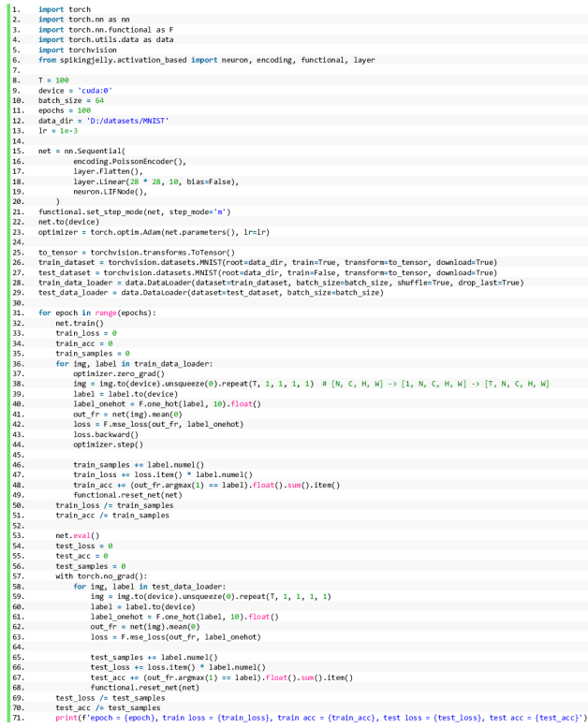Screen dimensions: 588x728
Task: Click 'test_acc = 0' on line 55
Action: 81,556
